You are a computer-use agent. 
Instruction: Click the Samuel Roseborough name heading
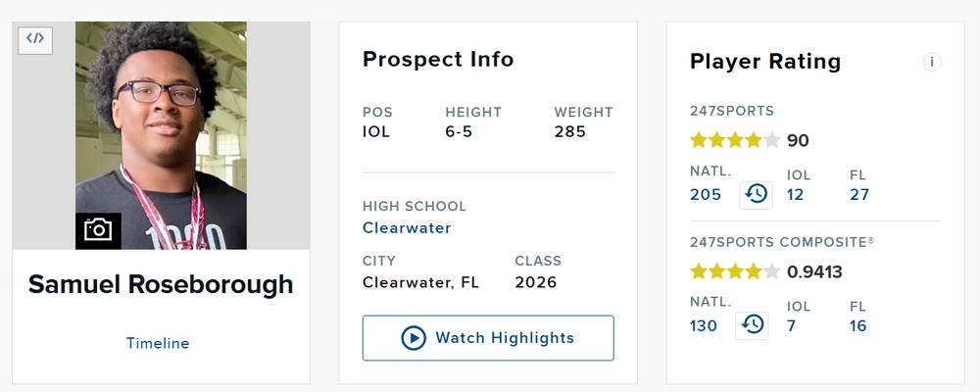point(161,284)
